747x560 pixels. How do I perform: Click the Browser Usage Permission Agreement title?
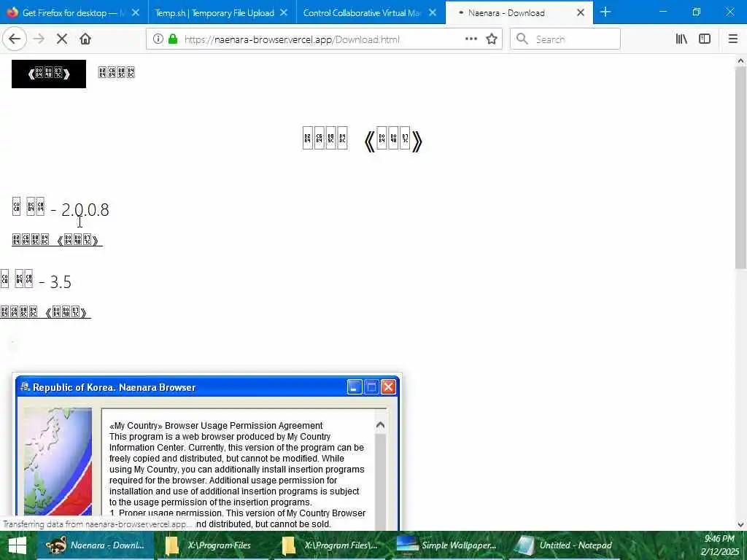pyautogui.click(x=216, y=425)
